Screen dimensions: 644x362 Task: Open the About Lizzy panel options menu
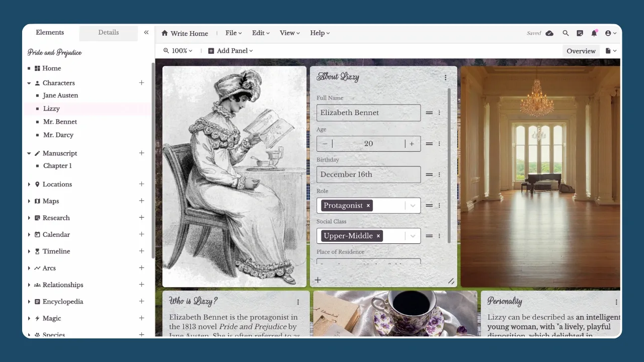pyautogui.click(x=445, y=77)
